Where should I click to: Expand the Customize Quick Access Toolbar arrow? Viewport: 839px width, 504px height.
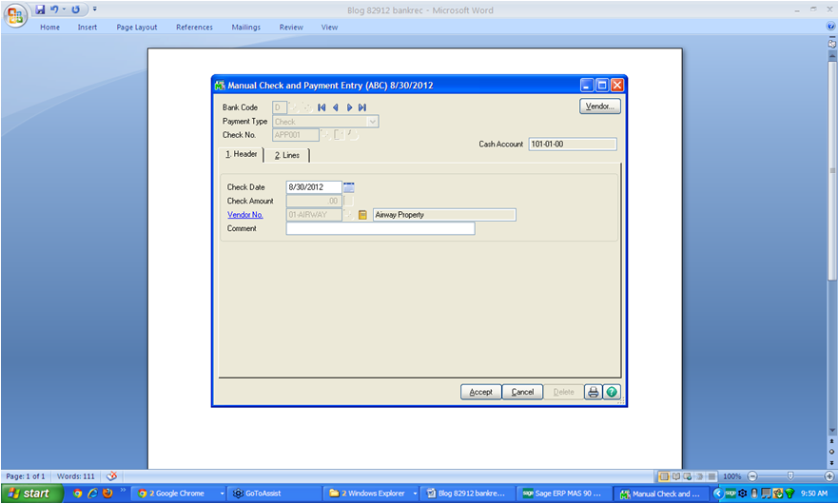95,10
